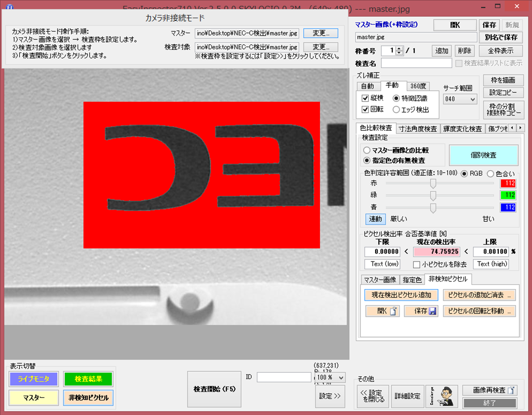This screenshot has width=532, height=415.
Task: Select RGB color judgment mode
Action: [464, 173]
